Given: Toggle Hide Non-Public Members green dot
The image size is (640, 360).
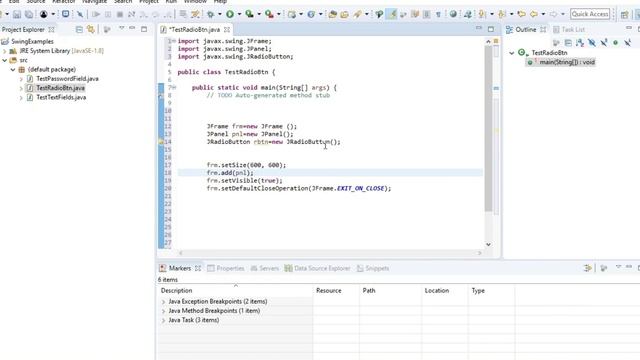Looking at the screenshot, I should pos(616,42).
